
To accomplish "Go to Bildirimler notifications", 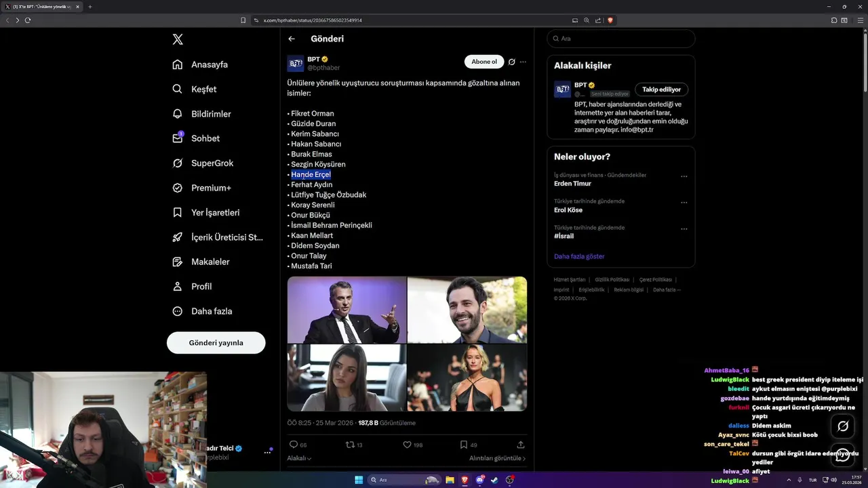I will (201, 114).
